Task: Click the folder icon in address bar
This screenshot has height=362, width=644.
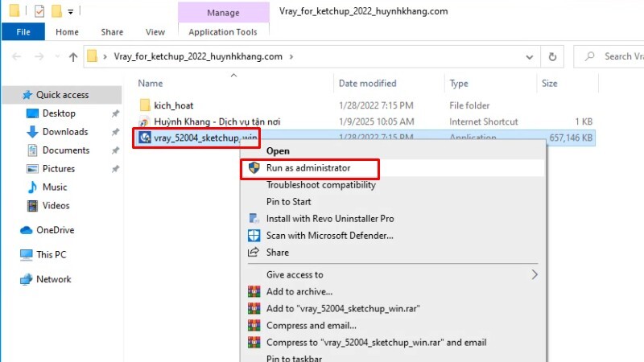Action: point(93,56)
